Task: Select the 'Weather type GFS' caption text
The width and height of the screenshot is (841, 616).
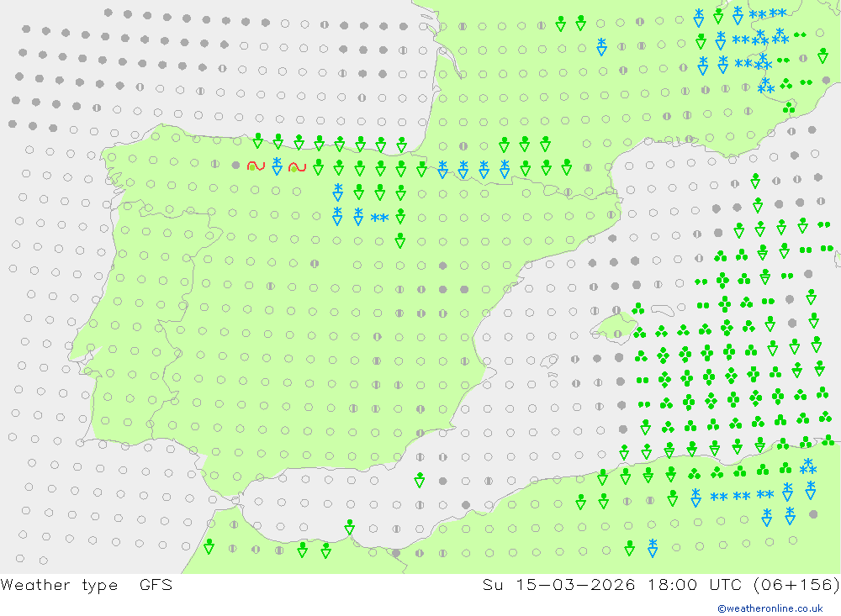Action: [87, 585]
